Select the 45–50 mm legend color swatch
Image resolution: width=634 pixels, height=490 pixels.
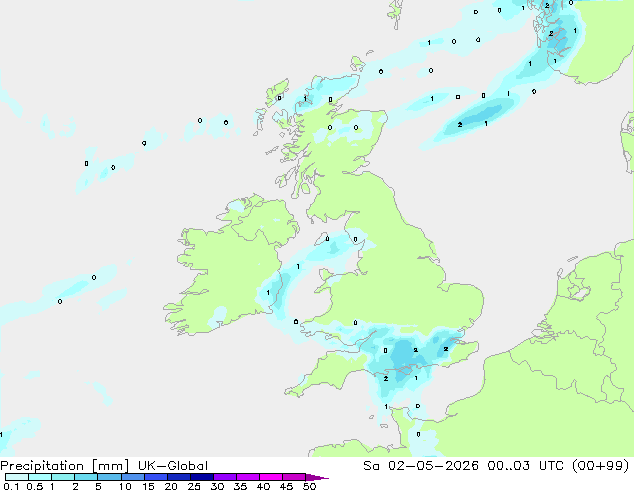[294, 477]
